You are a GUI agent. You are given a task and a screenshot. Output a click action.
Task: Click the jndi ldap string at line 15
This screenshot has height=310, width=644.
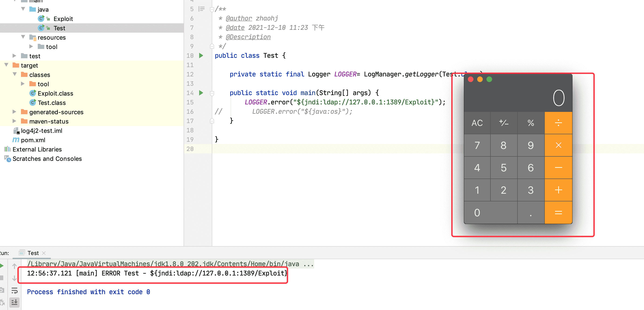tap(366, 102)
